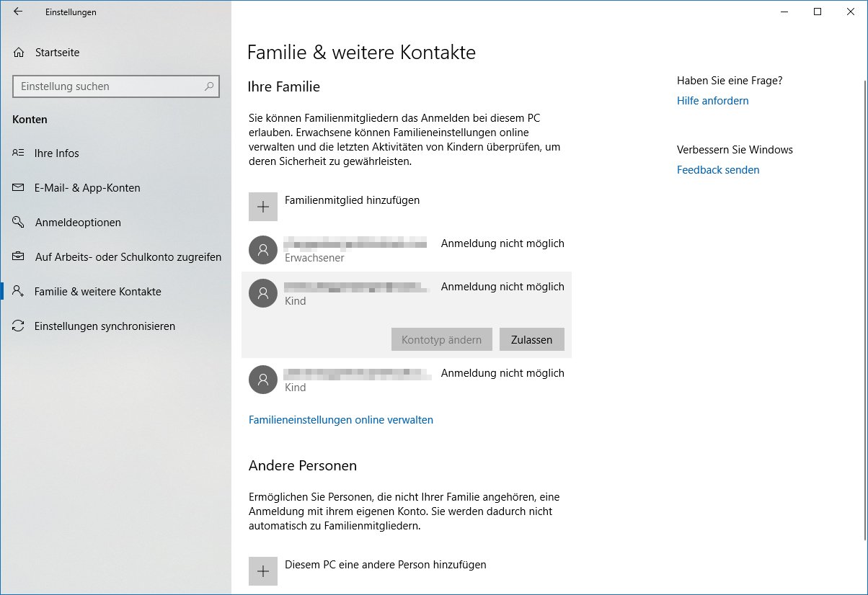Click Diesem PC eine andere Person hinzufügen

[386, 565]
